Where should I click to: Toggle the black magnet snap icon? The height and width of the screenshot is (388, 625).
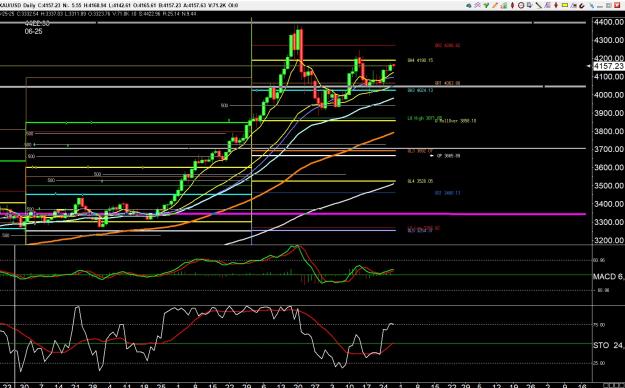pos(582,6)
